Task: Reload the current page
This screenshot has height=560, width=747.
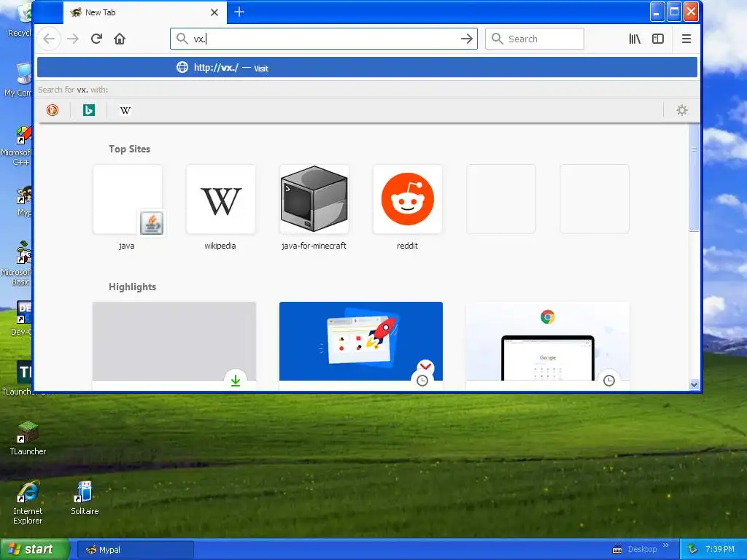Action: [97, 39]
